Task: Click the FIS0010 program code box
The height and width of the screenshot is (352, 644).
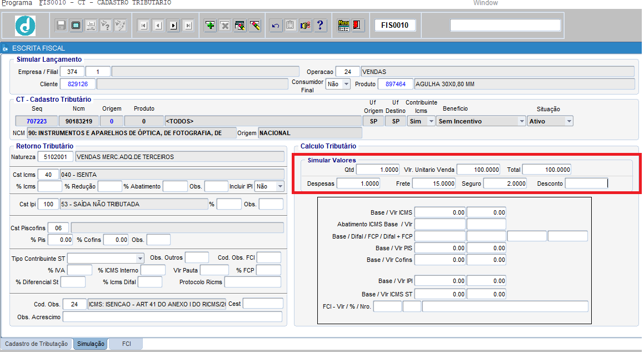Action: 395,26
